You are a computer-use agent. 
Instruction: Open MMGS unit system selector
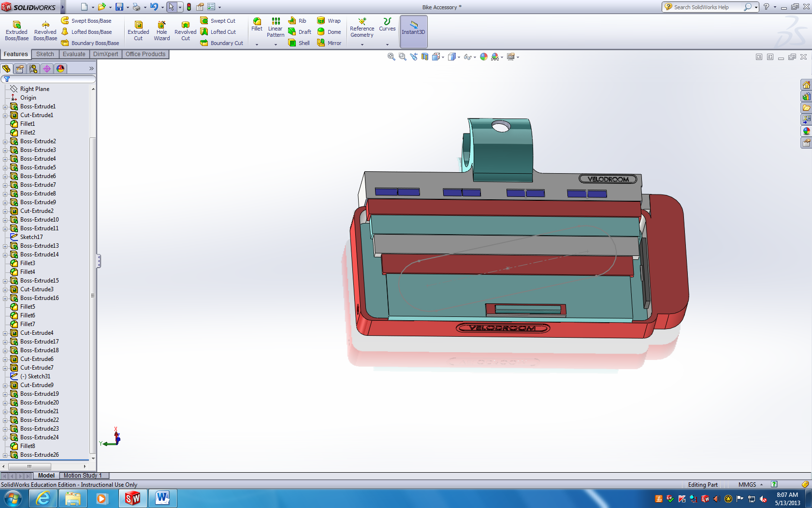pyautogui.click(x=751, y=485)
